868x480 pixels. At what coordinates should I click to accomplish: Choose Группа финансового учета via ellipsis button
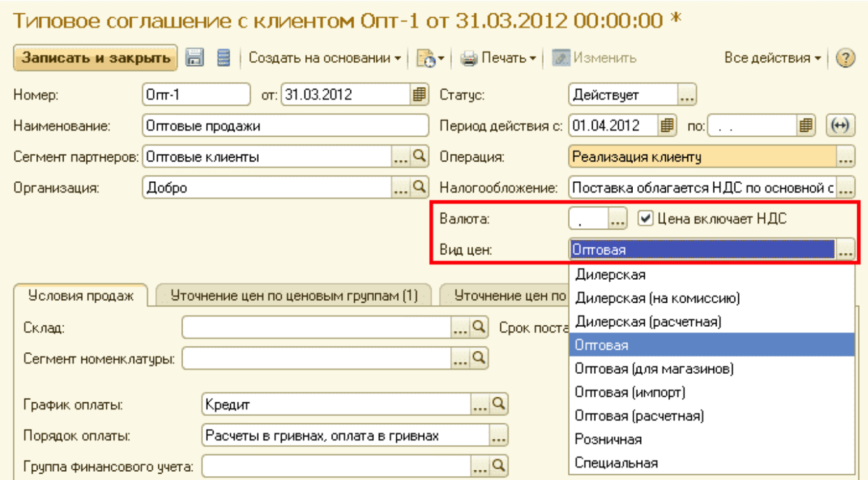coord(481,465)
